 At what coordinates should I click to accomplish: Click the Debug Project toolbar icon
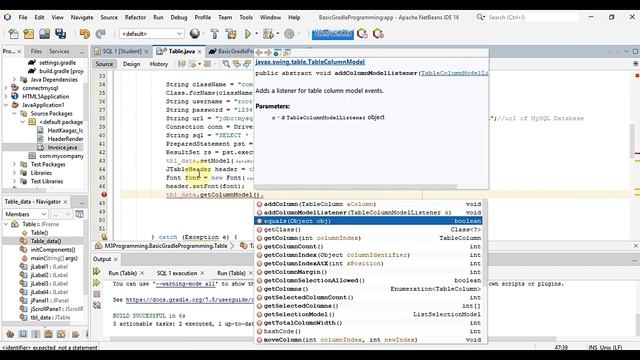click(x=268, y=34)
